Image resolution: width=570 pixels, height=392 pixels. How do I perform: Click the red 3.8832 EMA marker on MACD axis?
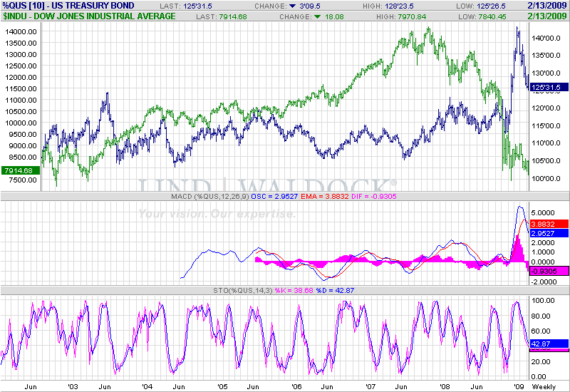(549, 224)
